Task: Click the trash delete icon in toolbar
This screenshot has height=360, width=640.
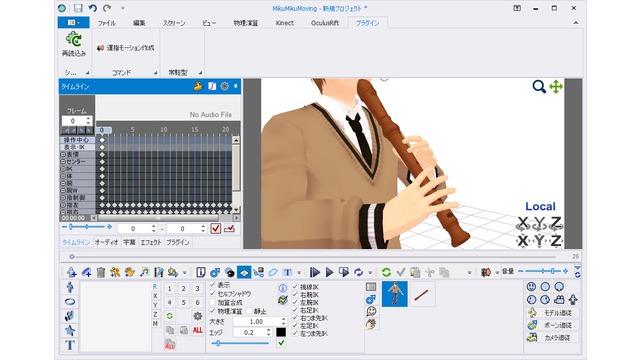Action: [101, 272]
